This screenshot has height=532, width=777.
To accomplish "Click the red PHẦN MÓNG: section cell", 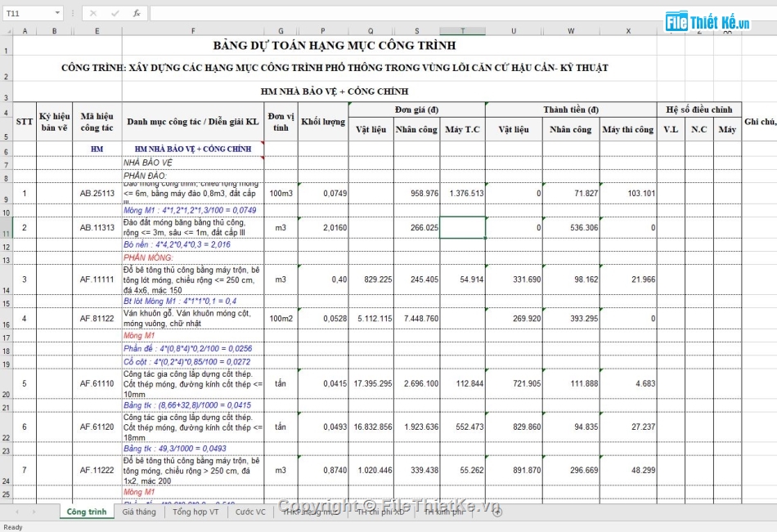I will (193, 257).
